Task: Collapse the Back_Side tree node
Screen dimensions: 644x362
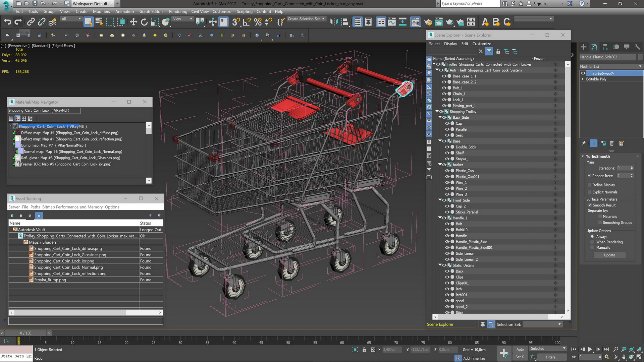Action: pyautogui.click(x=440, y=118)
